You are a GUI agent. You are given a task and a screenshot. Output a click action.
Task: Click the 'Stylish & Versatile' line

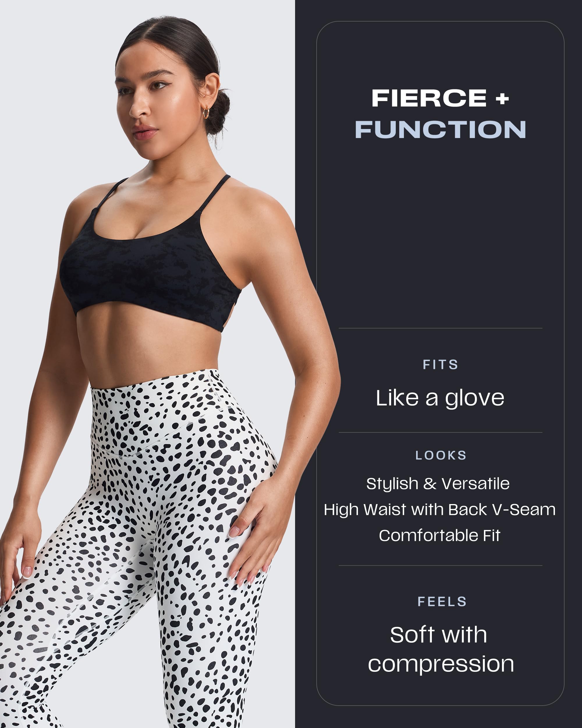pos(438,483)
